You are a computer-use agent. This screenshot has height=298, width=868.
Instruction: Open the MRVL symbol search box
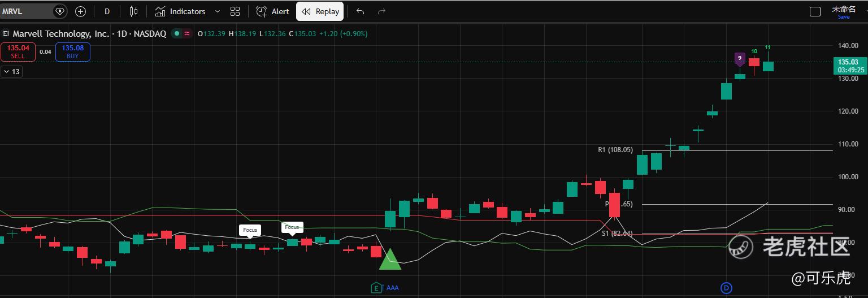pos(27,11)
